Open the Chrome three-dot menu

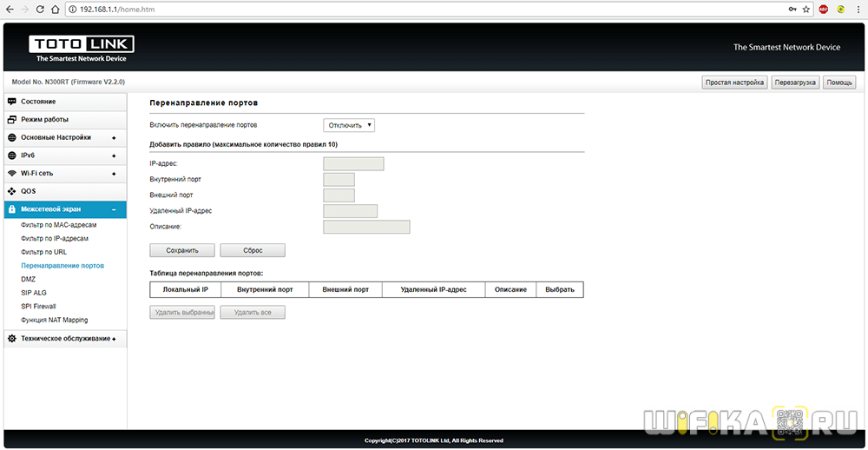pyautogui.click(x=857, y=9)
